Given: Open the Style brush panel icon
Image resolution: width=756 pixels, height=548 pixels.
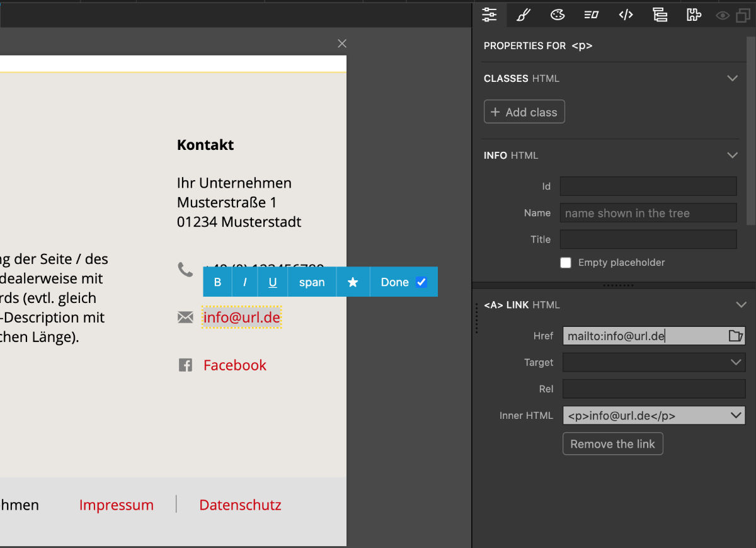Looking at the screenshot, I should coord(524,14).
